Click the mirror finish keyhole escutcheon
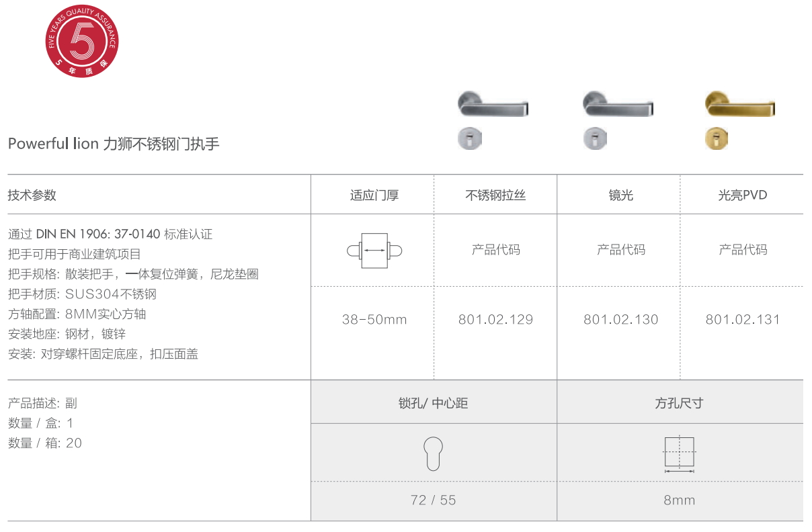Image resolution: width=812 pixels, height=532 pixels. point(595,138)
